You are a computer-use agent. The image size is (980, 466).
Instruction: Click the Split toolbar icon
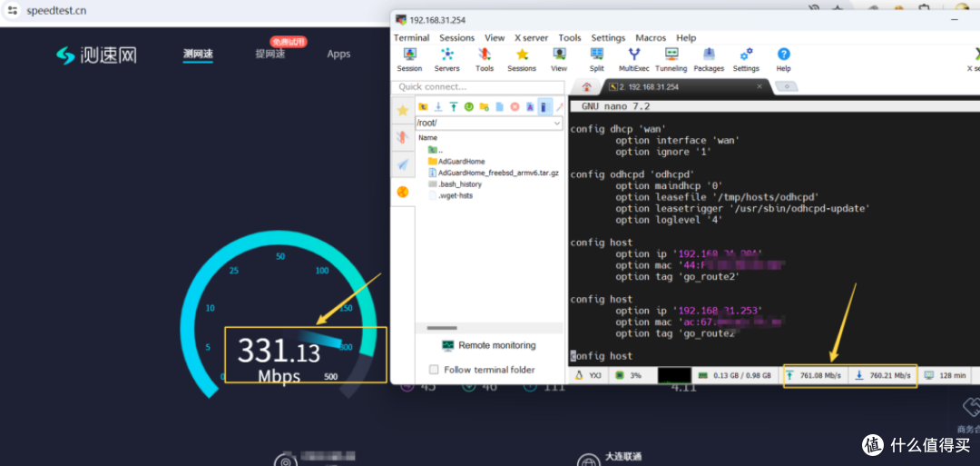tap(597, 60)
